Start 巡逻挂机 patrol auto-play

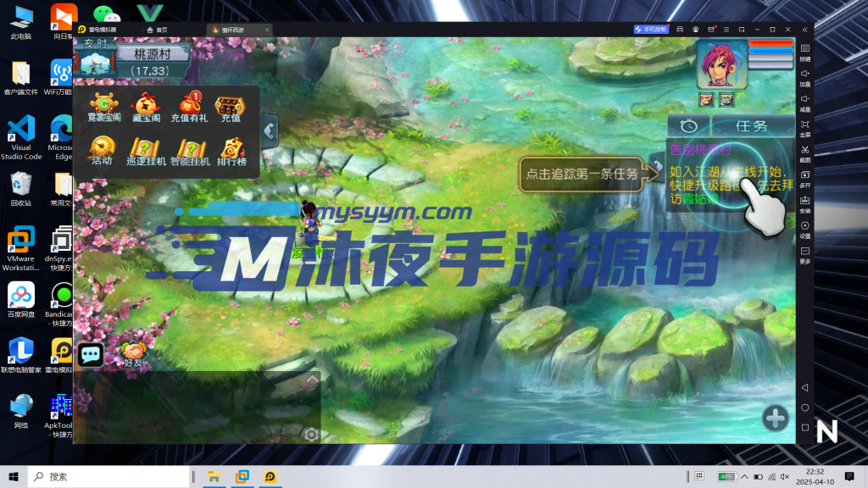(x=146, y=148)
